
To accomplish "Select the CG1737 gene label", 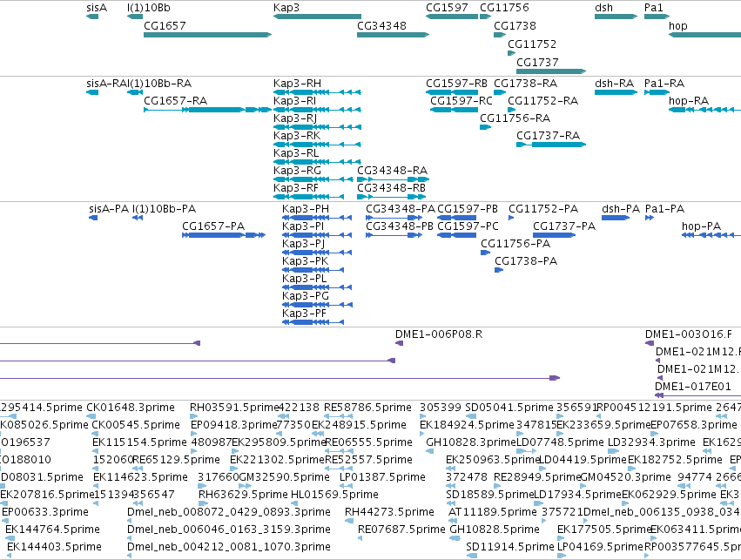I will click(x=537, y=62).
